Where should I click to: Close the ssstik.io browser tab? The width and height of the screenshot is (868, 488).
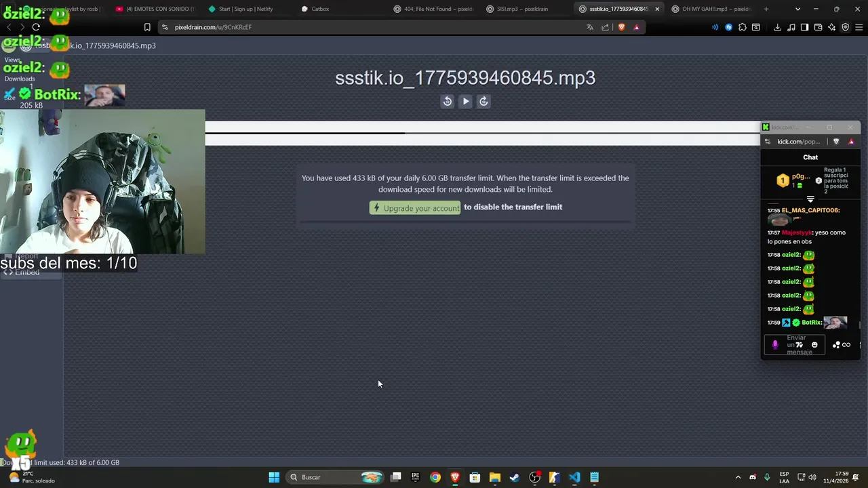(x=656, y=9)
